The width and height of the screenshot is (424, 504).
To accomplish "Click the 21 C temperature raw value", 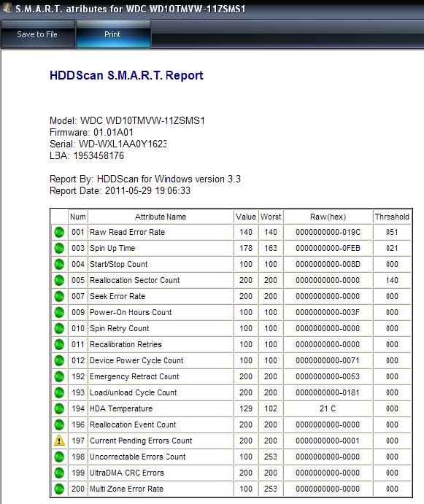I will pos(328,408).
